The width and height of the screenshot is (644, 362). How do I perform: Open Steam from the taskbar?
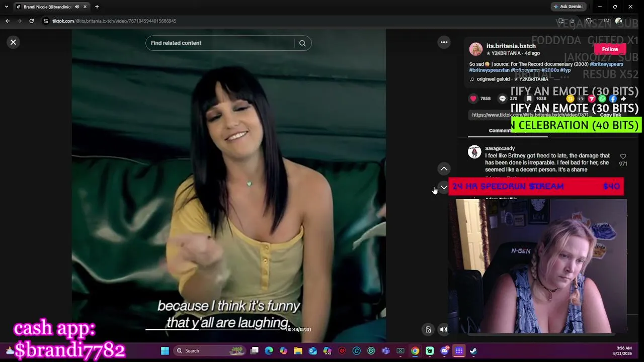(x=473, y=351)
